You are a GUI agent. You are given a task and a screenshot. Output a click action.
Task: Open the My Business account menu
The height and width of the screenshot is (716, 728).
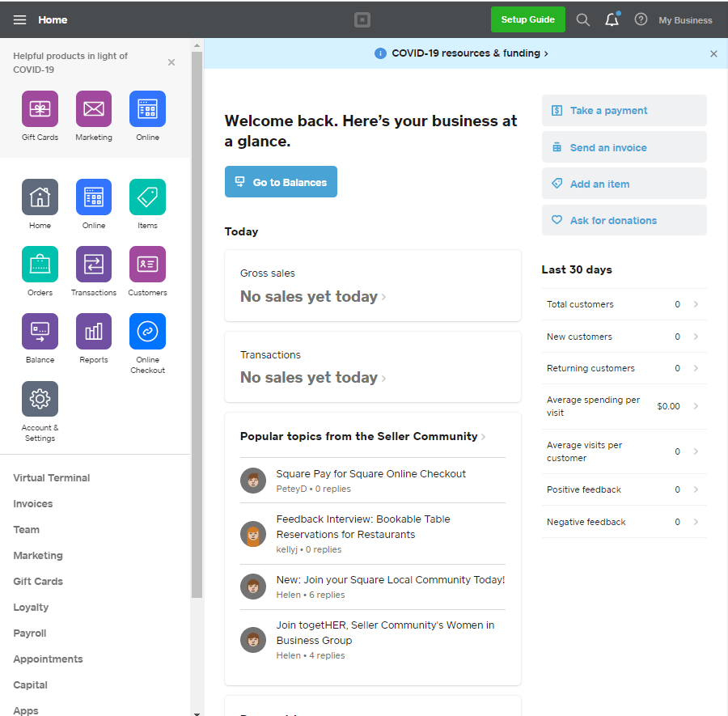(685, 20)
